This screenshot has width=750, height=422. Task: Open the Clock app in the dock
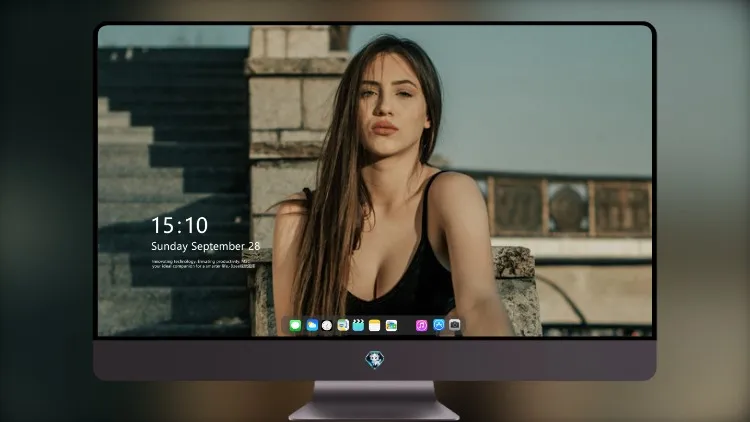pyautogui.click(x=327, y=325)
